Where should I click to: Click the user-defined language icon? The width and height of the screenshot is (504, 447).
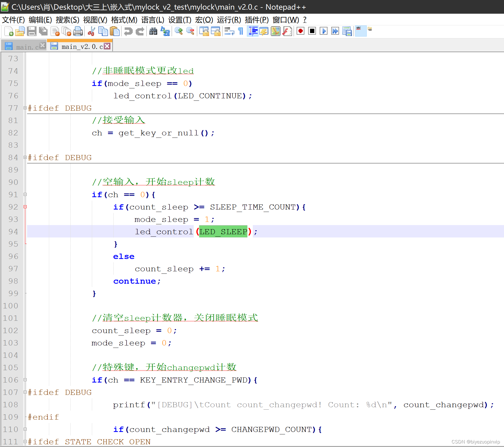[264, 31]
